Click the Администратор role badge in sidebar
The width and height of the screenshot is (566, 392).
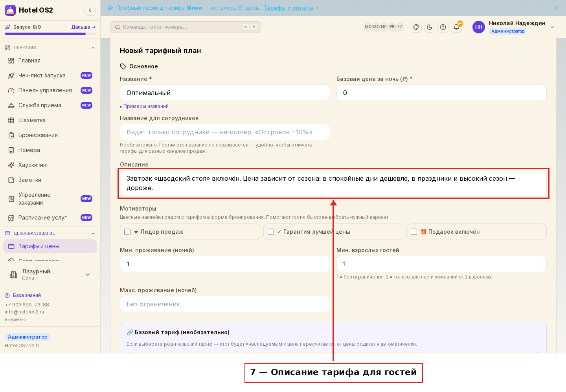pyautogui.click(x=28, y=337)
